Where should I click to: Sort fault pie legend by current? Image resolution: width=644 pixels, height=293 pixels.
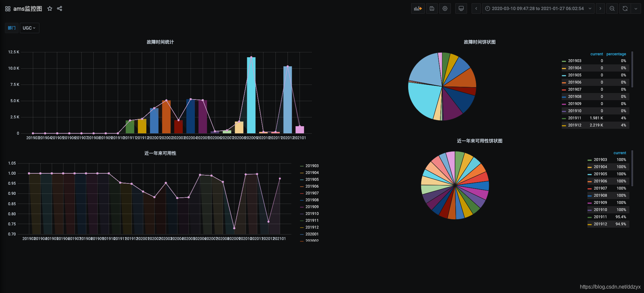[597, 54]
